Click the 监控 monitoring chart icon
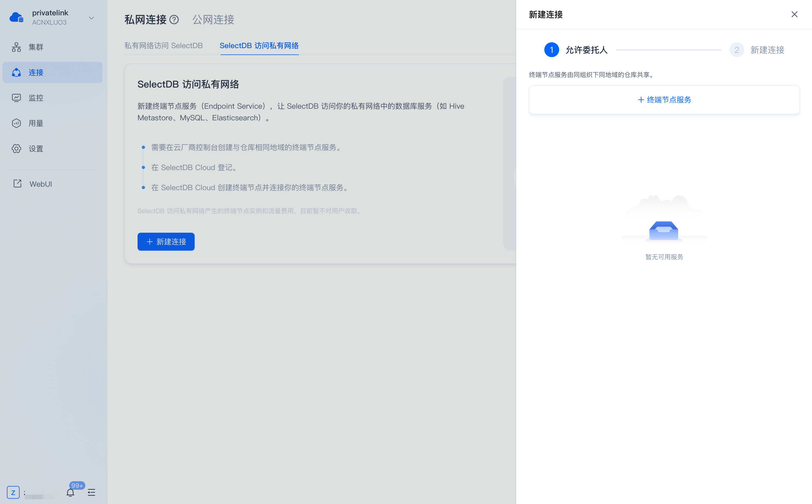This screenshot has height=504, width=812. click(16, 98)
